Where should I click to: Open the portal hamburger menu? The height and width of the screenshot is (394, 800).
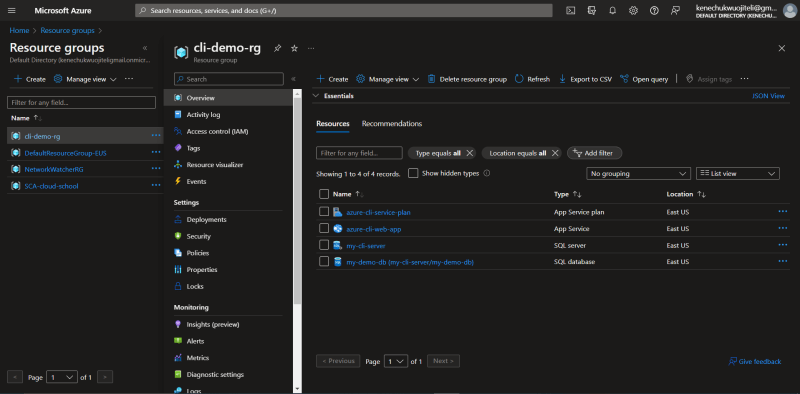tap(12, 11)
